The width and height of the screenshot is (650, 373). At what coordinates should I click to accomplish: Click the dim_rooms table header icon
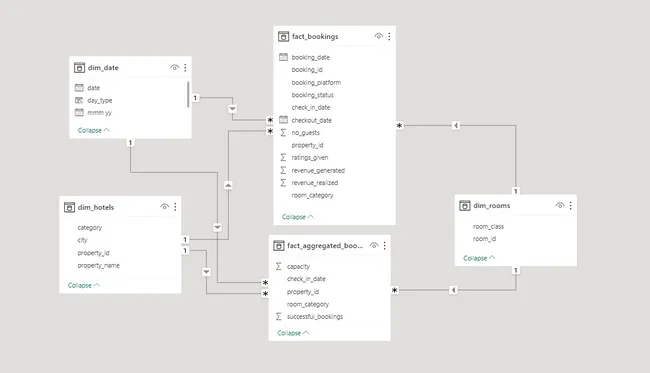point(465,205)
